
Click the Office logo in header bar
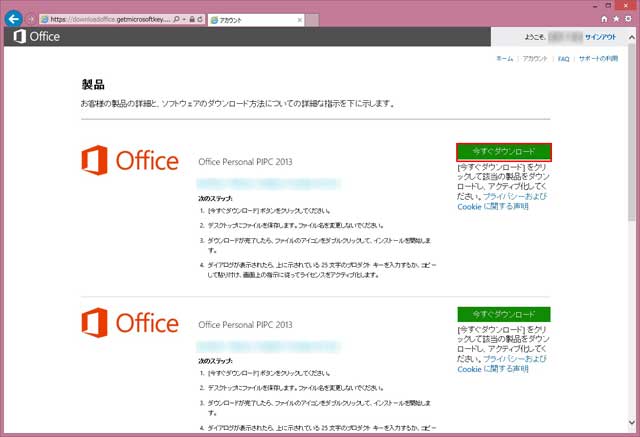pyautogui.click(x=36, y=37)
